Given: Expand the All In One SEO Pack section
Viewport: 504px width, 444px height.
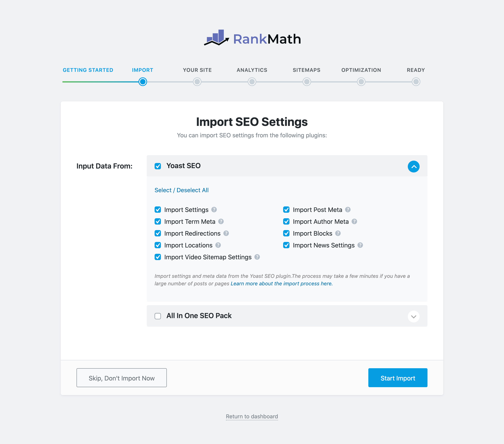Looking at the screenshot, I should click(x=413, y=316).
